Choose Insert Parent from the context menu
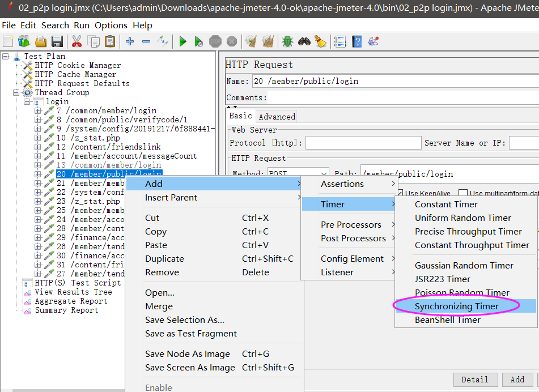Image resolution: width=539 pixels, height=392 pixels. pyautogui.click(x=214, y=198)
